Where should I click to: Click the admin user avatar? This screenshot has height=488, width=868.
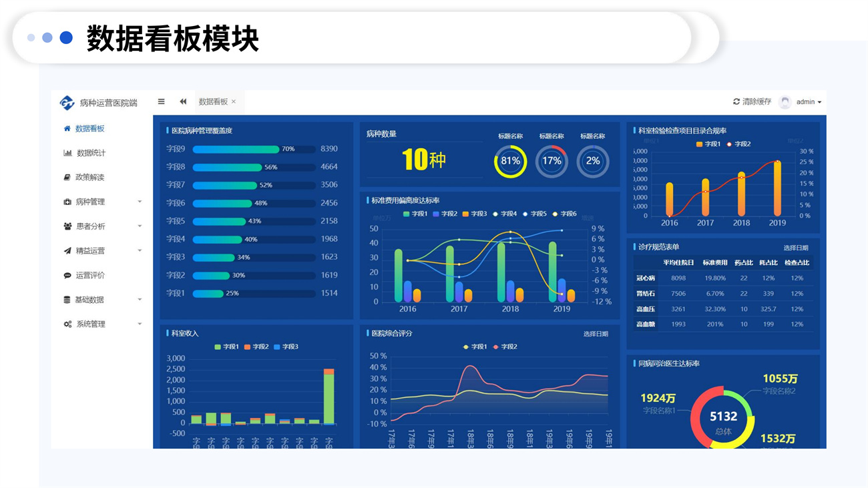(x=785, y=101)
